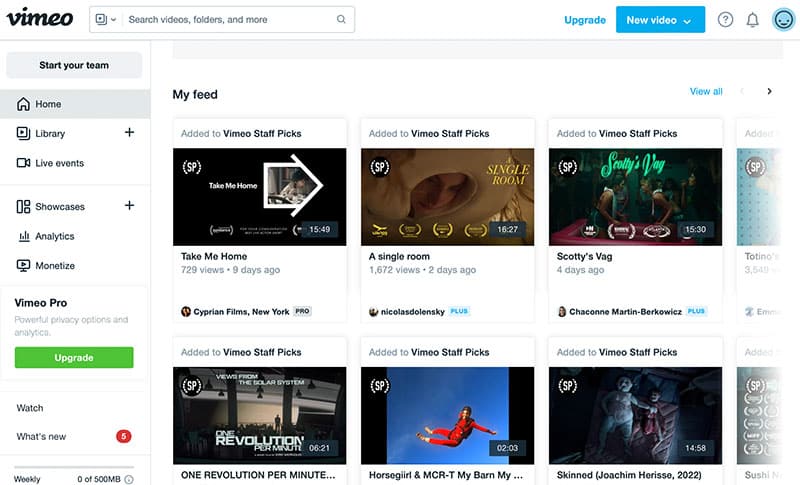Open A single room video thumbnail
800x485 pixels.
[x=447, y=197]
